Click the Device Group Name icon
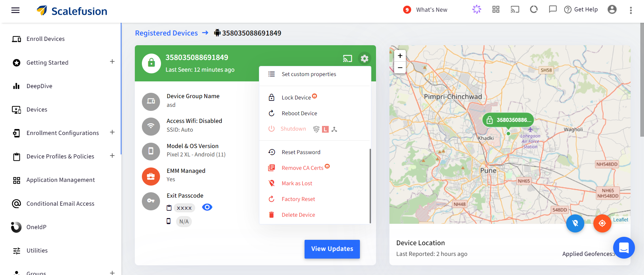Screen dimensions: 644x275 (x=151, y=101)
